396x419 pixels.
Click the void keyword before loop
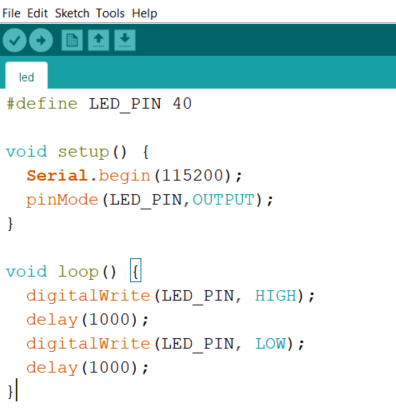[x=26, y=272]
